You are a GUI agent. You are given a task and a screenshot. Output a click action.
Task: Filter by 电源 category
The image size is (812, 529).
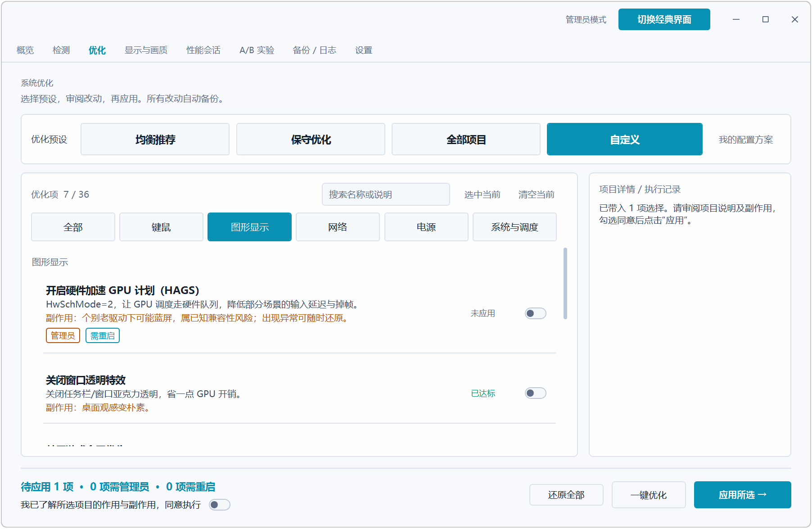426,227
